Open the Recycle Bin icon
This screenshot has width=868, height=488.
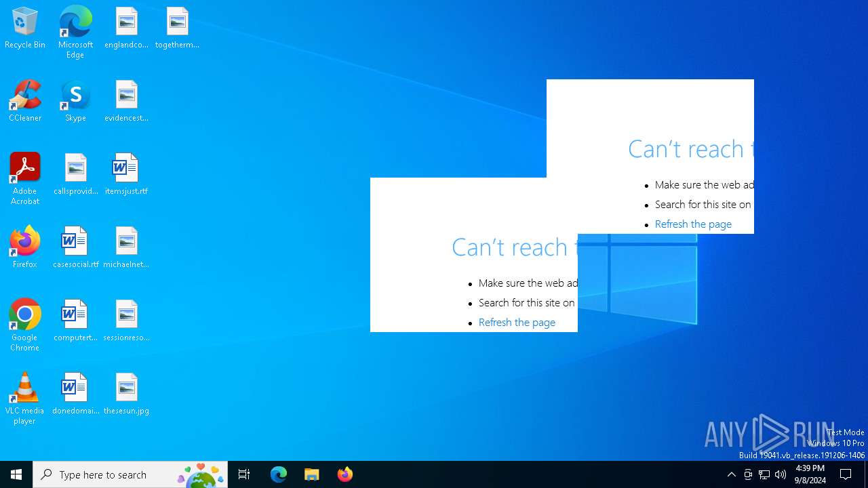[25, 28]
